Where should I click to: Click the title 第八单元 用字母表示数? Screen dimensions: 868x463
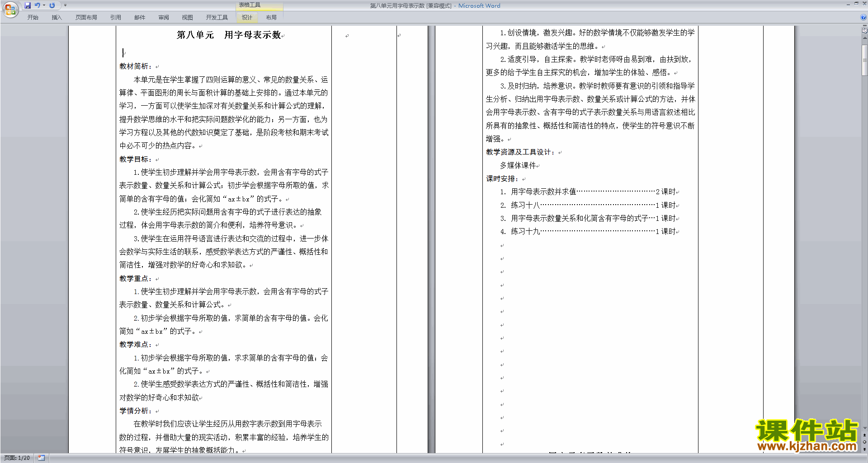[x=229, y=35]
